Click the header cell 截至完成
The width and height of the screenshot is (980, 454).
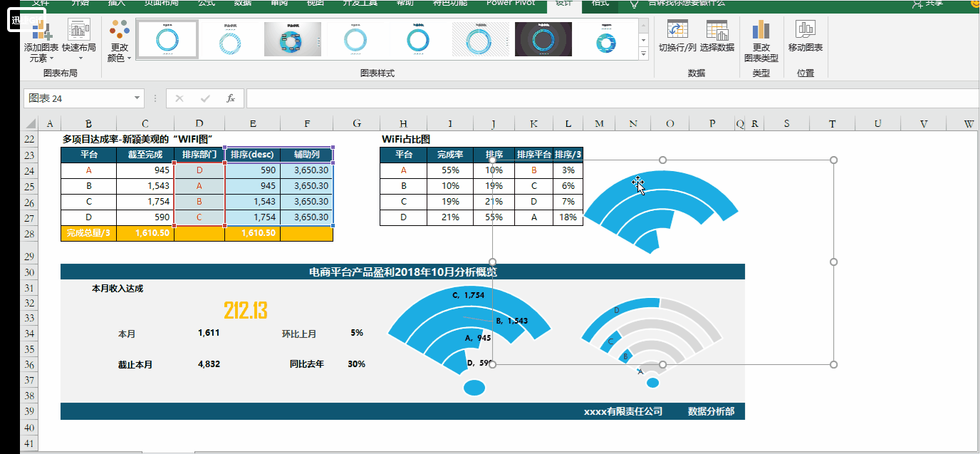(x=145, y=155)
